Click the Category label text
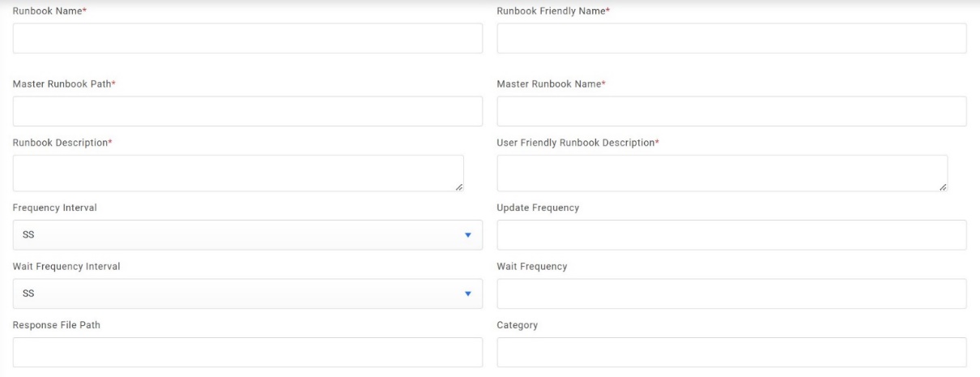The image size is (980, 377). coord(517,325)
